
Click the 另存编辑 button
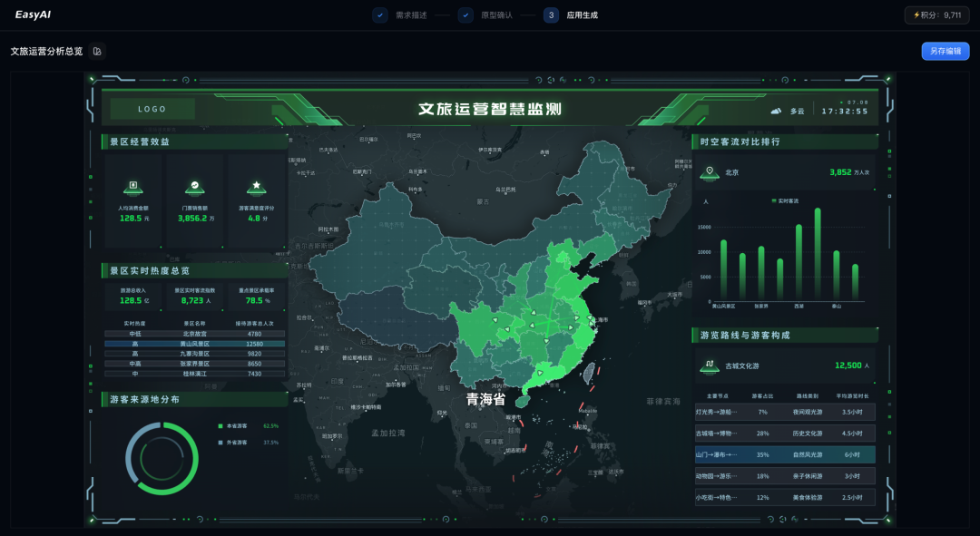945,51
